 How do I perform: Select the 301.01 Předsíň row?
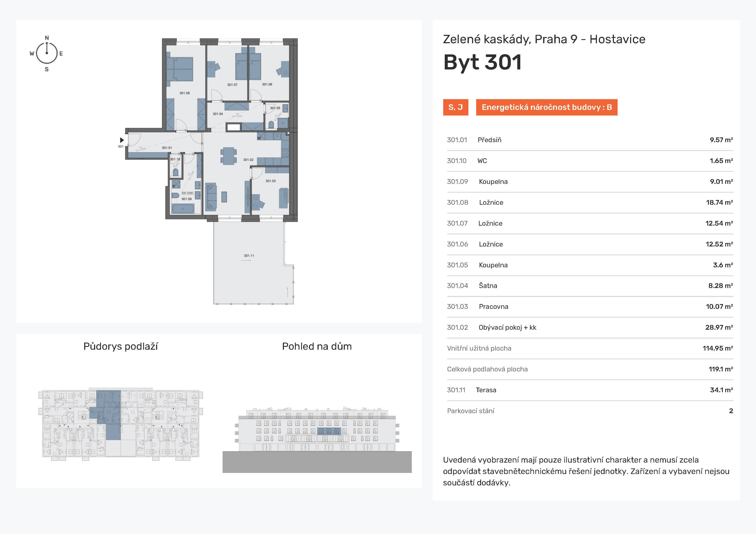tap(590, 140)
